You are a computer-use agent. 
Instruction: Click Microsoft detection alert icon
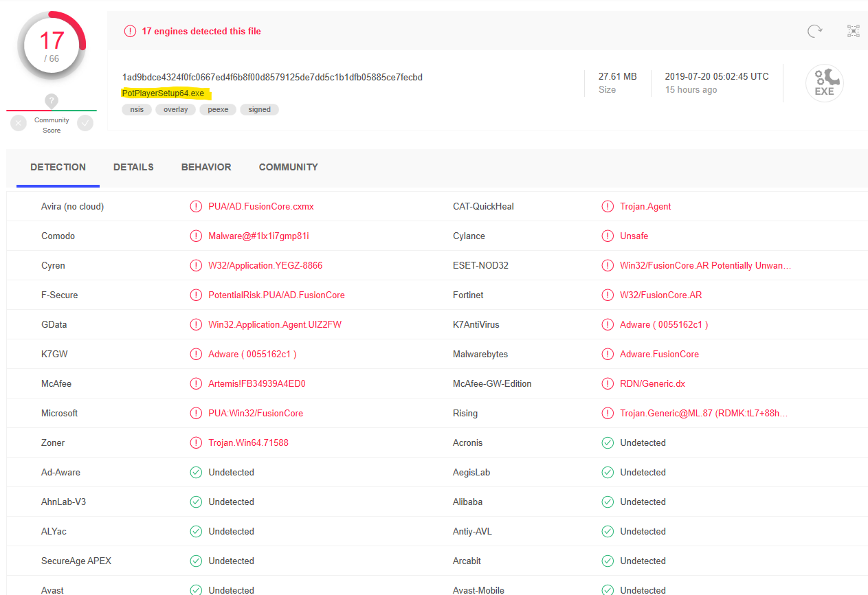point(196,413)
